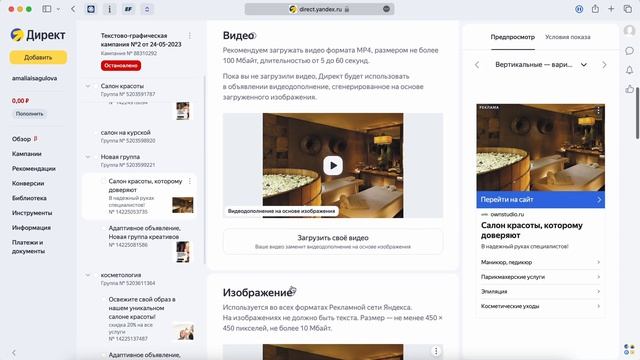Switch to the Предпросмотр tab
The image size is (640, 360).
point(513,37)
